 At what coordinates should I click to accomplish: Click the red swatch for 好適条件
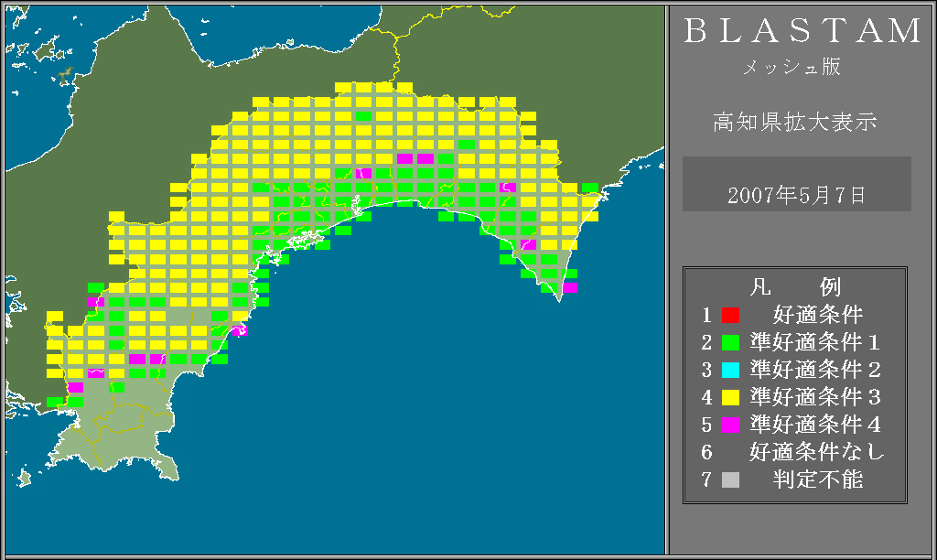[x=730, y=315]
